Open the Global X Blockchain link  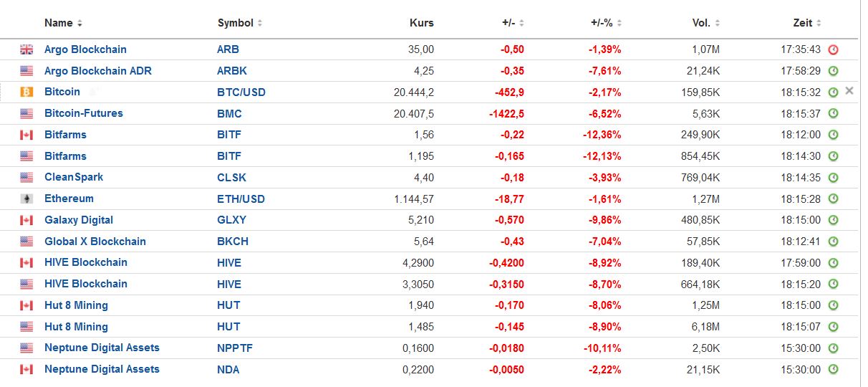95,242
